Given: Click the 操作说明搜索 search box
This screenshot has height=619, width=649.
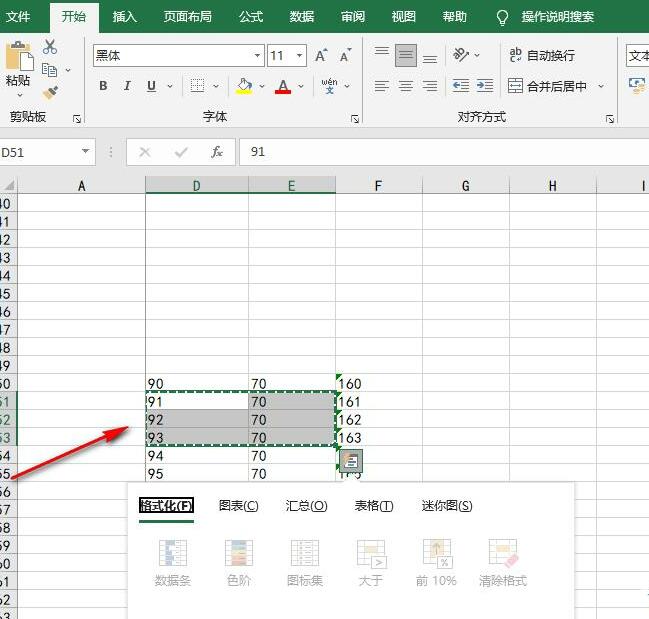Looking at the screenshot, I should pyautogui.click(x=558, y=17).
